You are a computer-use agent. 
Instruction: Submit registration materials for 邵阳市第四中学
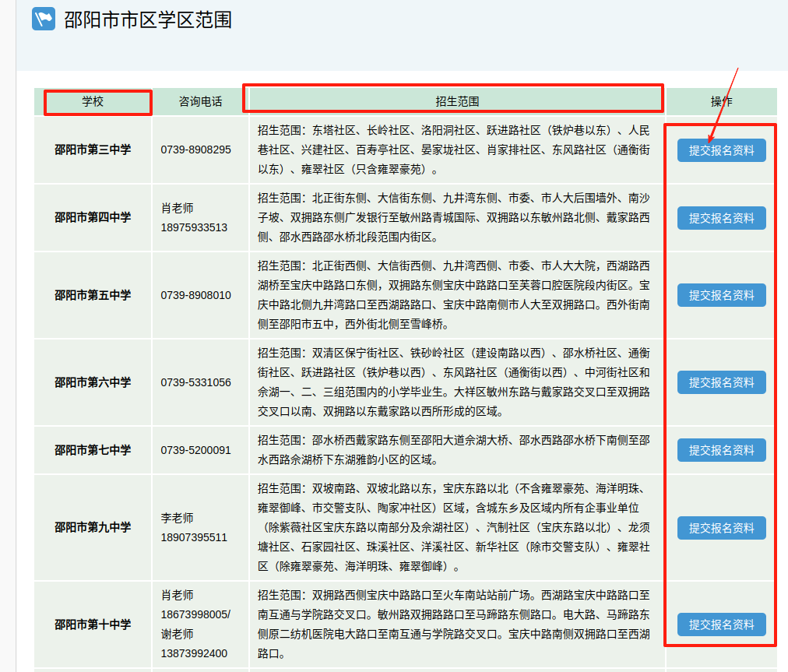pyautogui.click(x=721, y=218)
